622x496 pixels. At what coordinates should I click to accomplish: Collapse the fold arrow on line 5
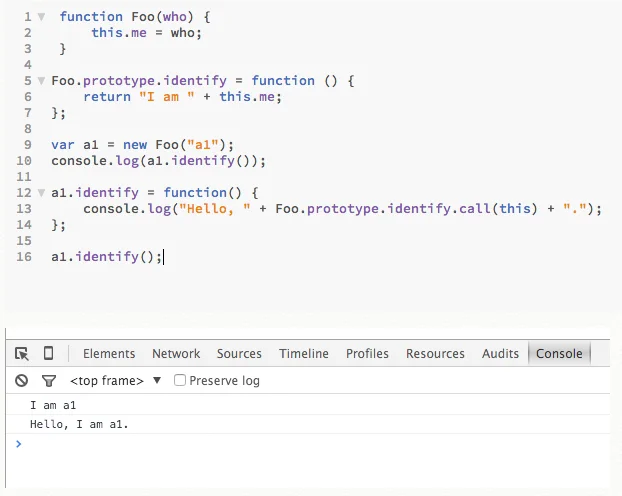pyautogui.click(x=41, y=81)
